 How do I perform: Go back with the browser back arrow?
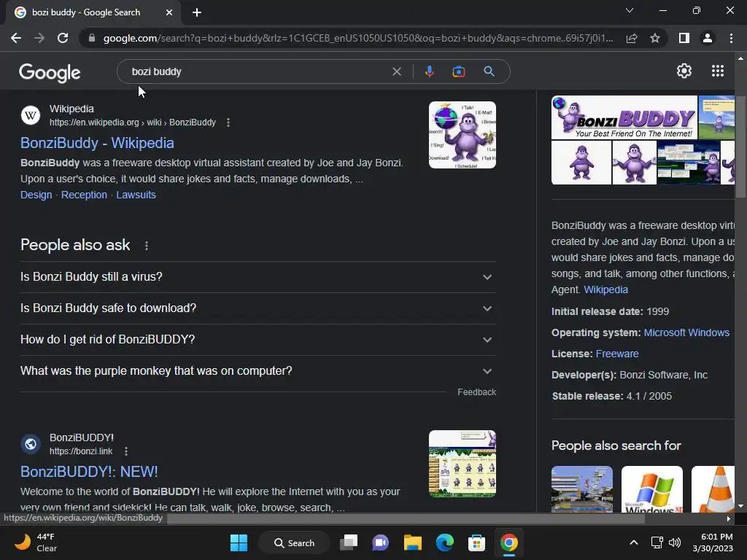(16, 38)
